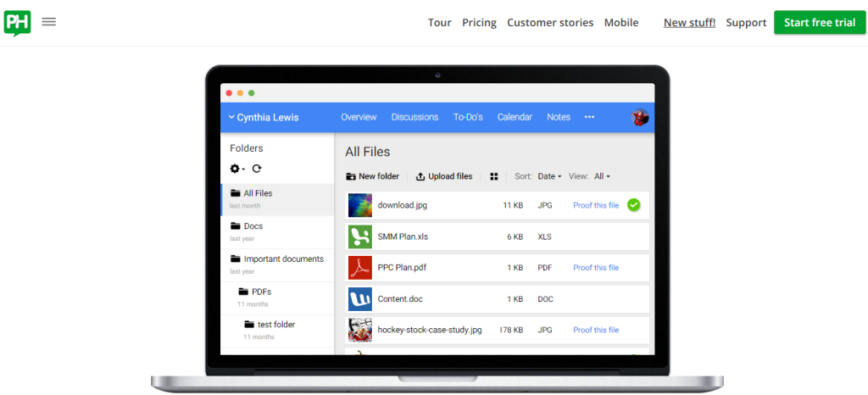Proof the download.jpg file
The image size is (868, 395).
[x=596, y=205]
